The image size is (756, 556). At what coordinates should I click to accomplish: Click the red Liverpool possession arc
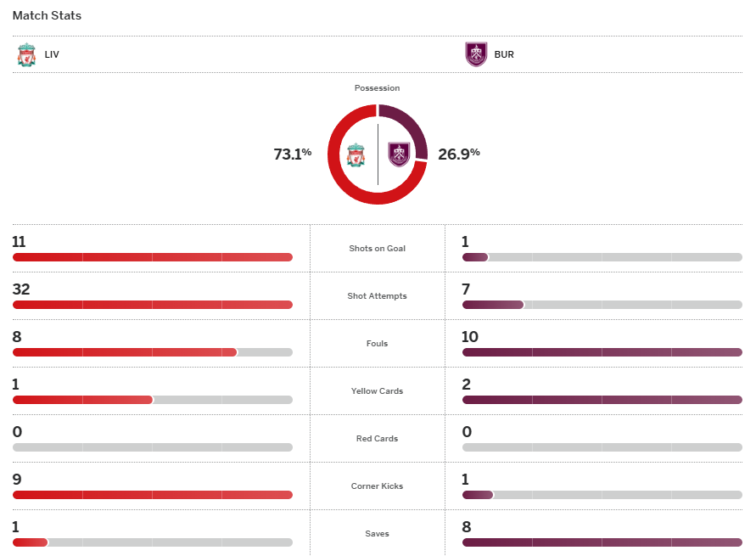tap(339, 183)
